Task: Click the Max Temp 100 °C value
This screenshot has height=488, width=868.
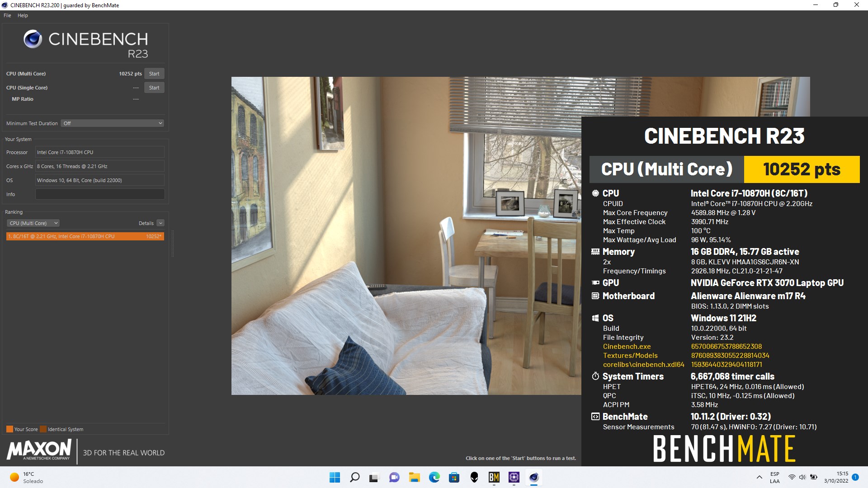Action: 701,231
